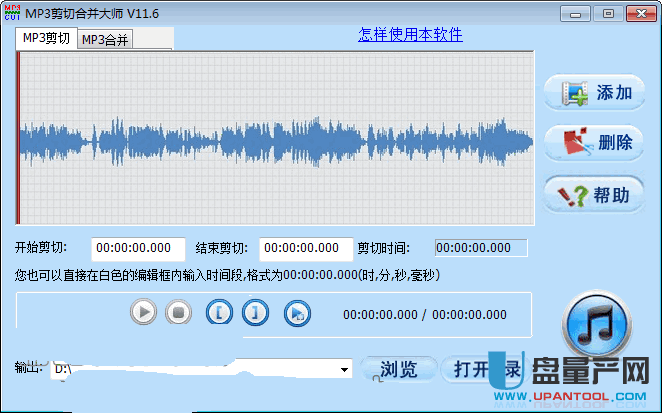Click the 添加 add file button

coord(594,92)
